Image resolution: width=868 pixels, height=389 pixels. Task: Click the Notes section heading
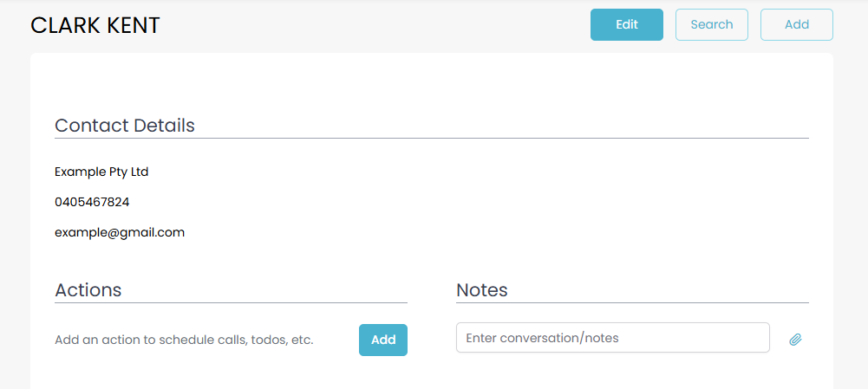[482, 290]
